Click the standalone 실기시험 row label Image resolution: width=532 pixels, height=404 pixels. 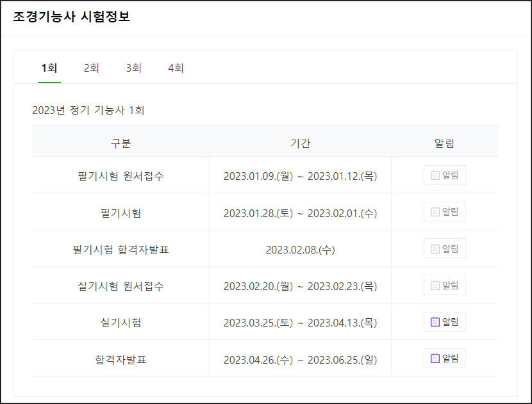point(121,323)
